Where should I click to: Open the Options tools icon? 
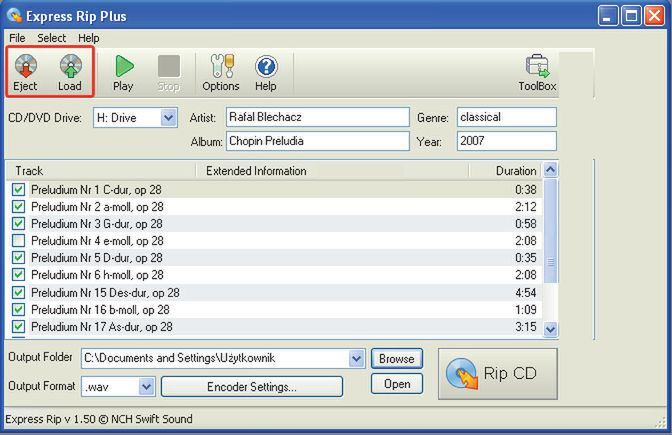pyautogui.click(x=221, y=72)
